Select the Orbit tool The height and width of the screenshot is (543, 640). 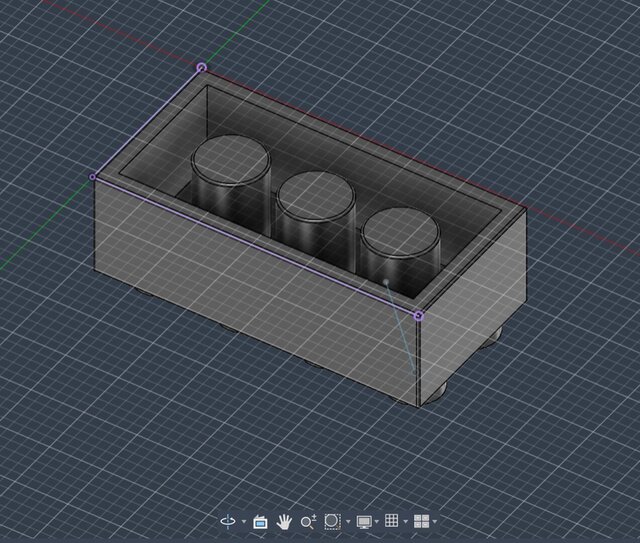tap(228, 521)
